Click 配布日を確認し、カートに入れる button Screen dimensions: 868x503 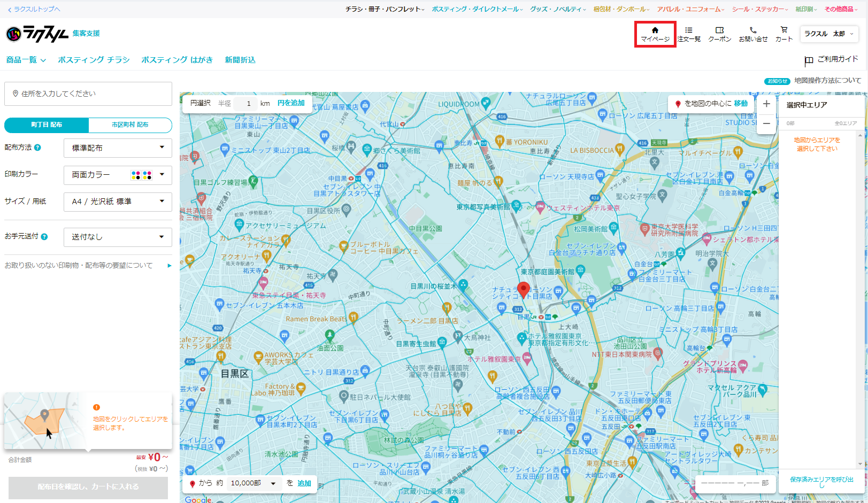pos(88,487)
